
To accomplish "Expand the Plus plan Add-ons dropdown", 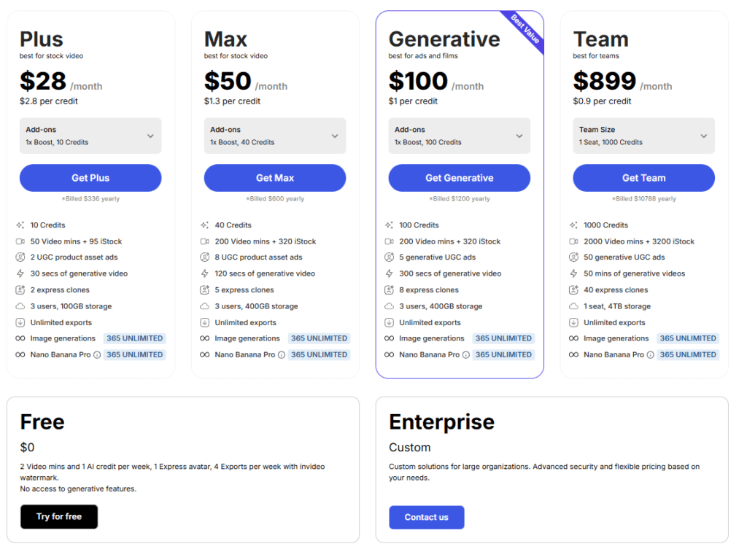I will [x=90, y=136].
